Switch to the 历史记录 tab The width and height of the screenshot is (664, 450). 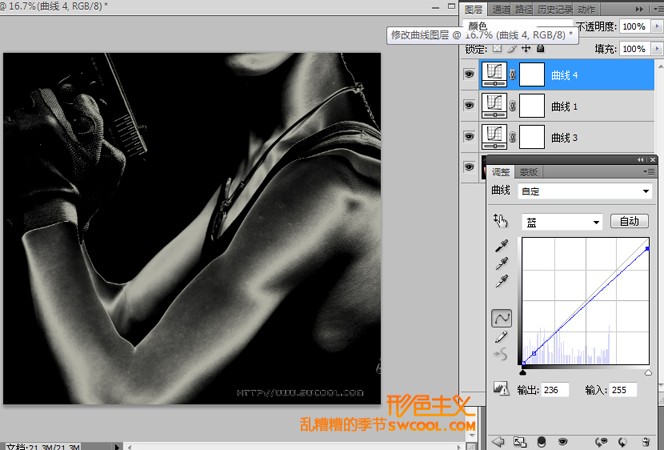point(555,9)
